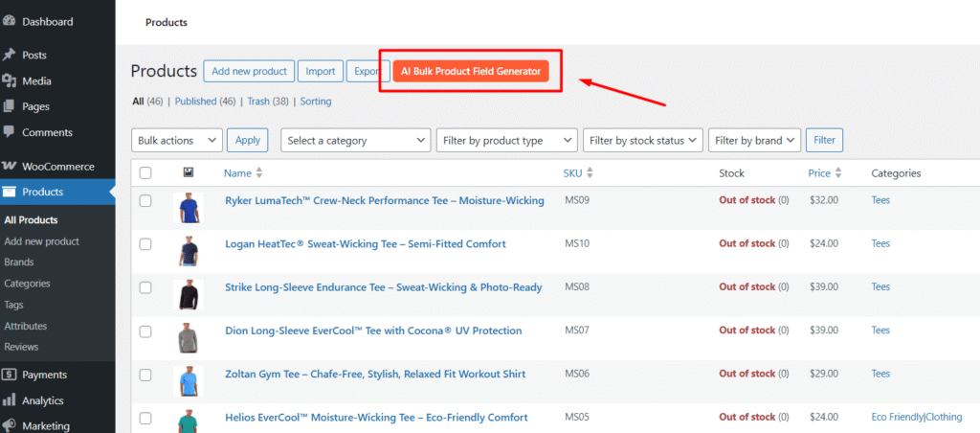The height and width of the screenshot is (433, 980).
Task: Click the Comments bubble icon
Action: pyautogui.click(x=9, y=132)
